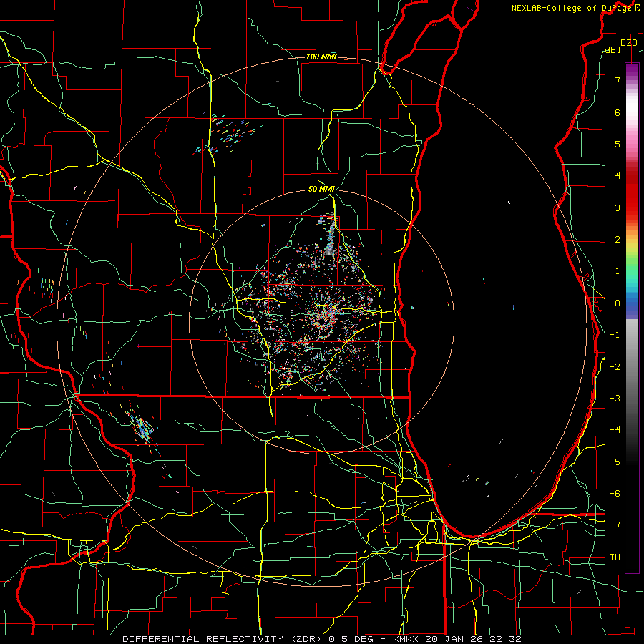Viewport: 644px width, 644px height.
Task: Click the pink-white top segment of the color bar
Action: point(632,111)
